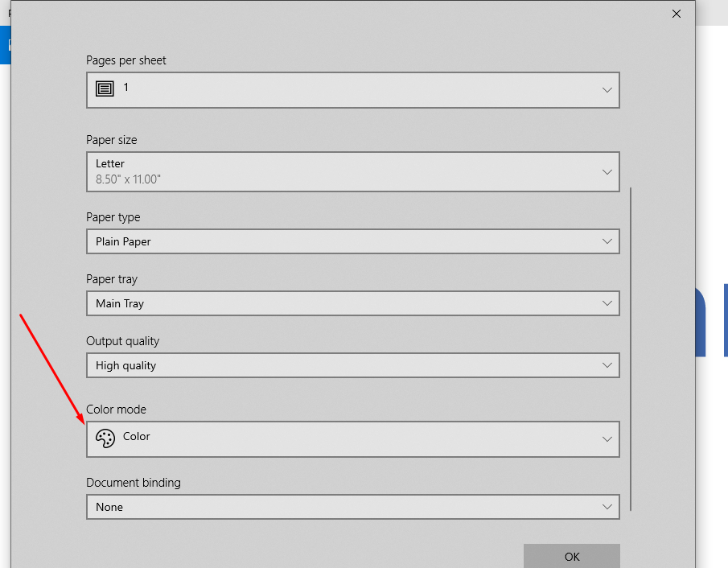Image resolution: width=728 pixels, height=568 pixels.
Task: Expand Color mode using its chevron arrow
Action: (x=607, y=438)
